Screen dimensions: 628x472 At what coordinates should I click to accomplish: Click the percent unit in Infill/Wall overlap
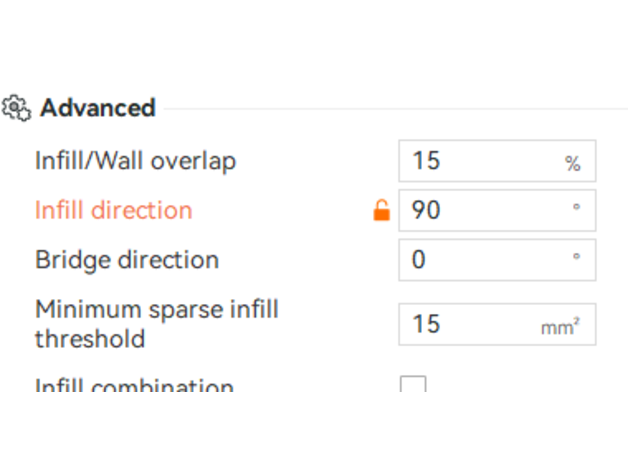pyautogui.click(x=572, y=164)
